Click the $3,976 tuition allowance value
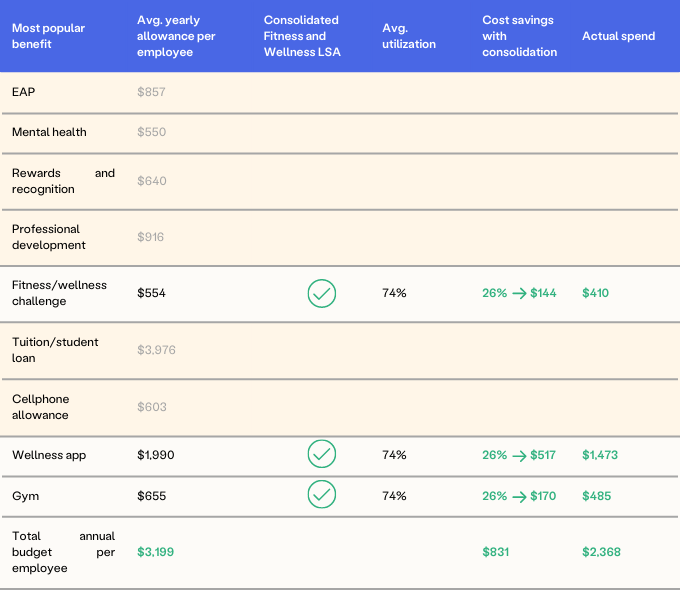Image resolution: width=680 pixels, height=590 pixels. click(156, 350)
